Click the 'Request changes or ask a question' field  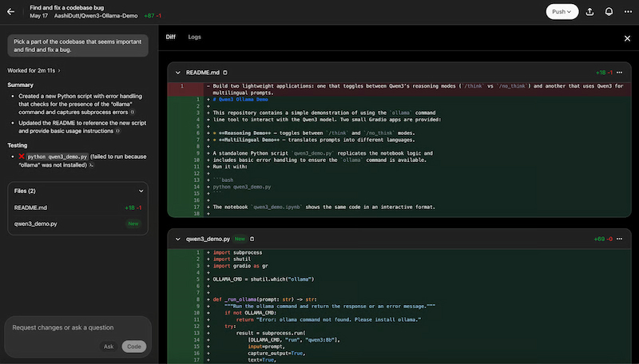click(x=77, y=327)
